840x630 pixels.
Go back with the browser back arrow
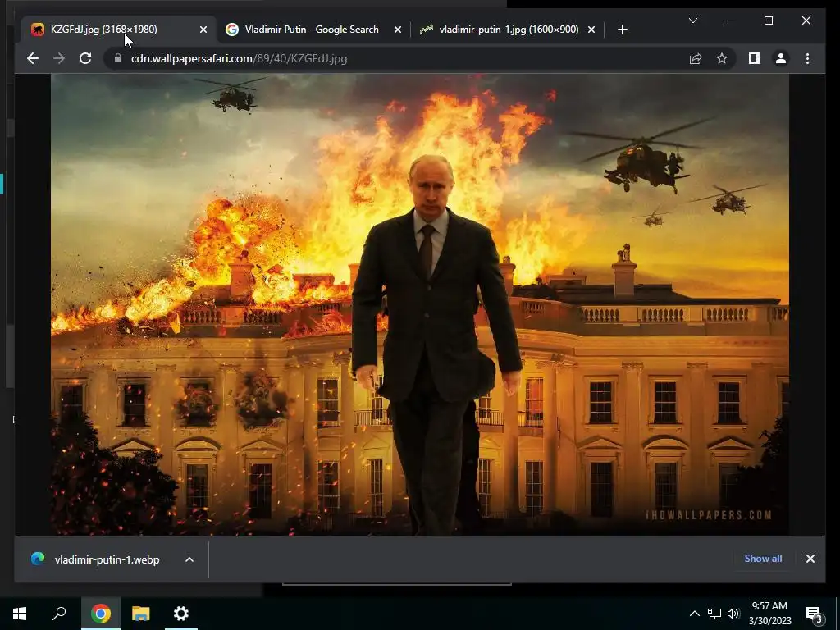[x=33, y=58]
